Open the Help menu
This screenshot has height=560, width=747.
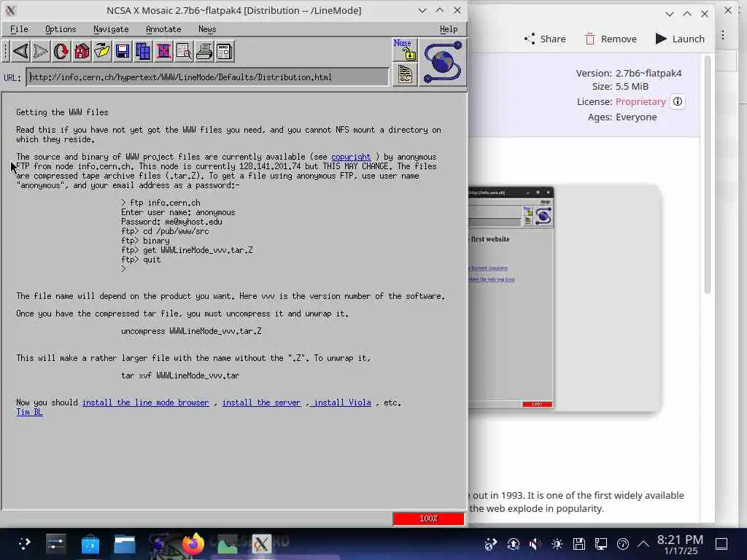click(x=449, y=29)
